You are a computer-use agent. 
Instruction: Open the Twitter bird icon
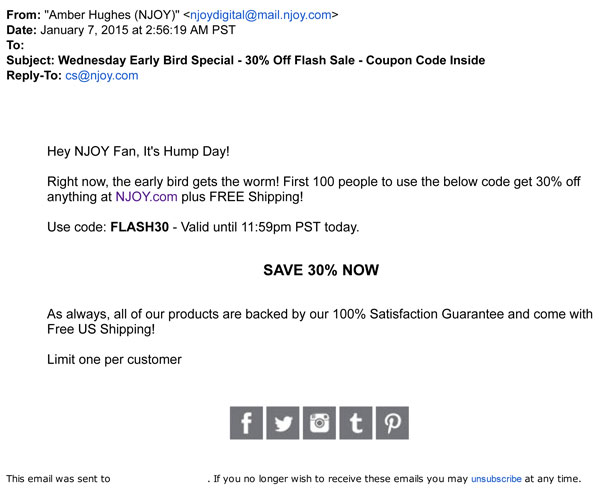283,422
